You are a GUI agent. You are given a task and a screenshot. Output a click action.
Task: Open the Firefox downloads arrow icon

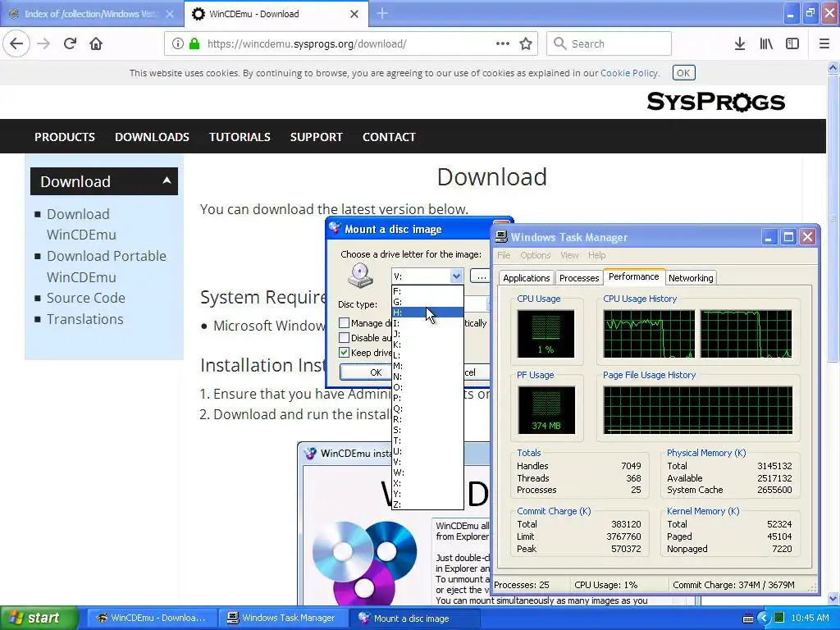point(740,44)
